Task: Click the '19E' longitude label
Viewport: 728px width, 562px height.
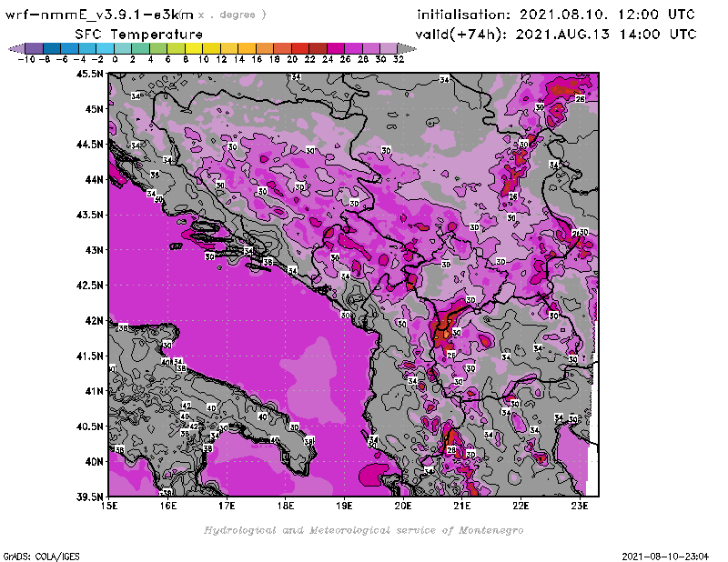Action: 344,506
